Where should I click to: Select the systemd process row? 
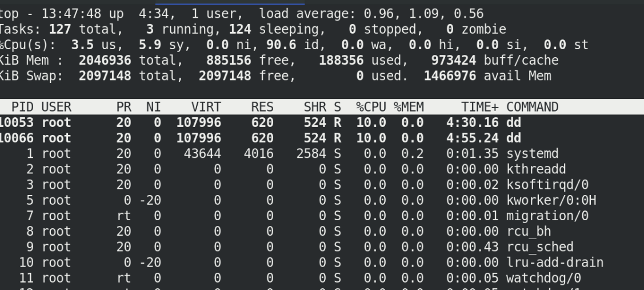tap(322, 153)
